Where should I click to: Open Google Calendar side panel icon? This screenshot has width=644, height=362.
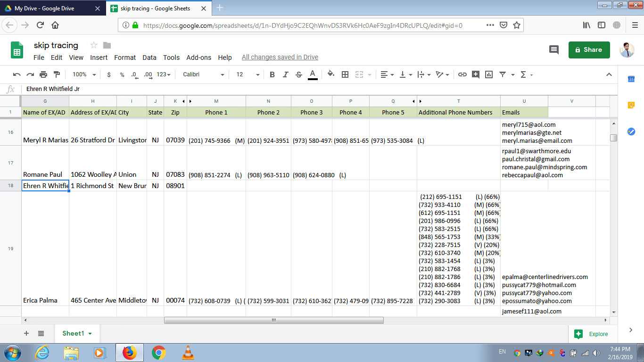(631, 79)
